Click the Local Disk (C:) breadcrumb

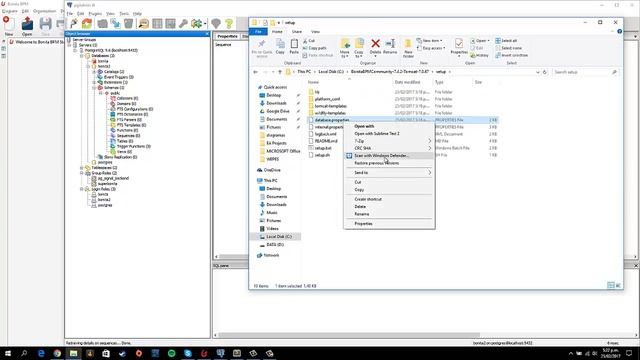(331, 72)
